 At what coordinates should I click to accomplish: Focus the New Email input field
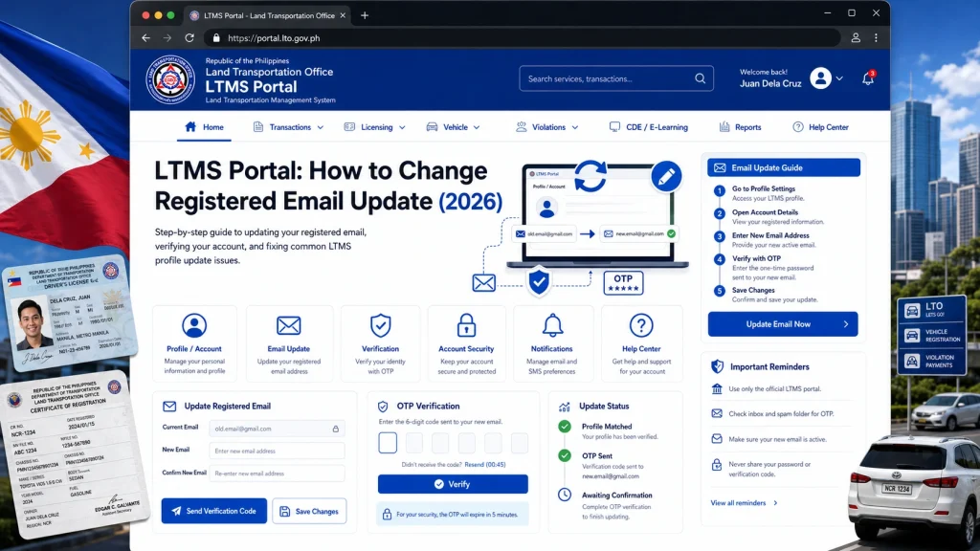click(277, 451)
